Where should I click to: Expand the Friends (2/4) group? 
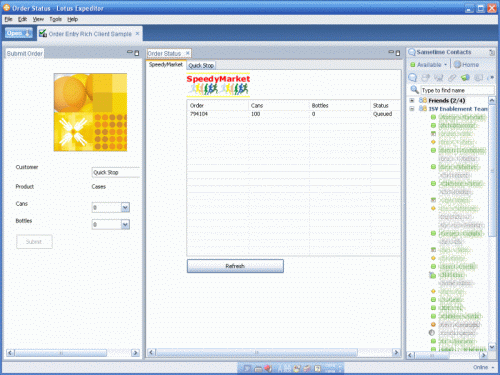click(412, 100)
